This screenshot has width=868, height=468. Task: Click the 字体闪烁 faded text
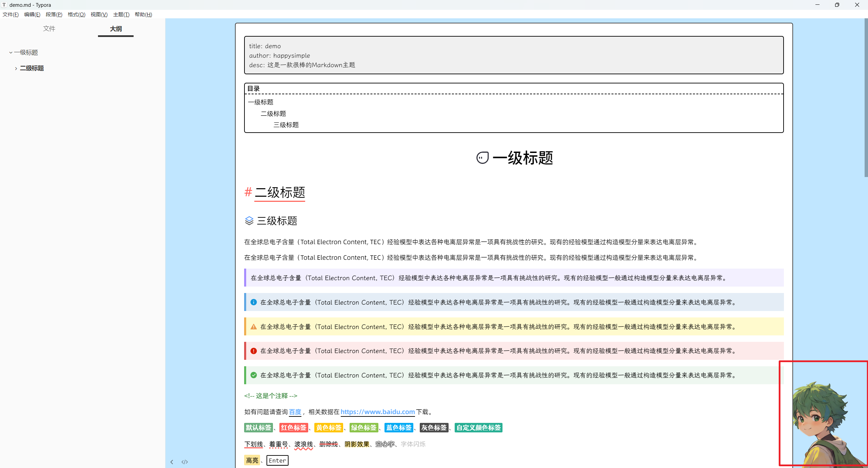coord(413,444)
